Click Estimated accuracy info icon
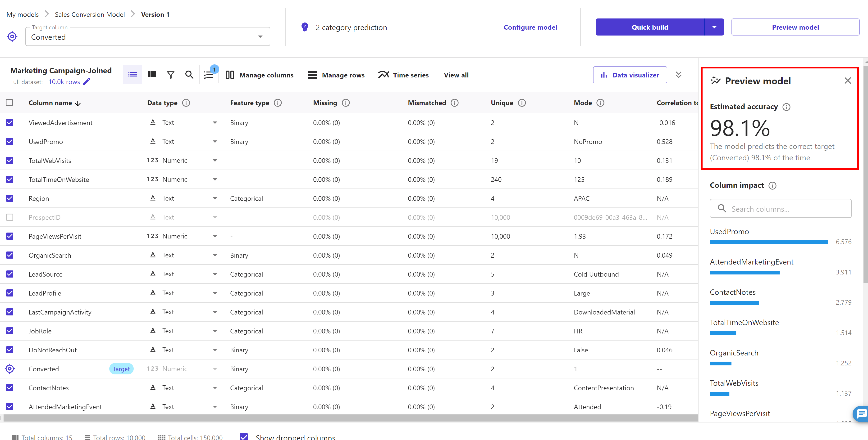The image size is (868, 440). click(x=786, y=107)
